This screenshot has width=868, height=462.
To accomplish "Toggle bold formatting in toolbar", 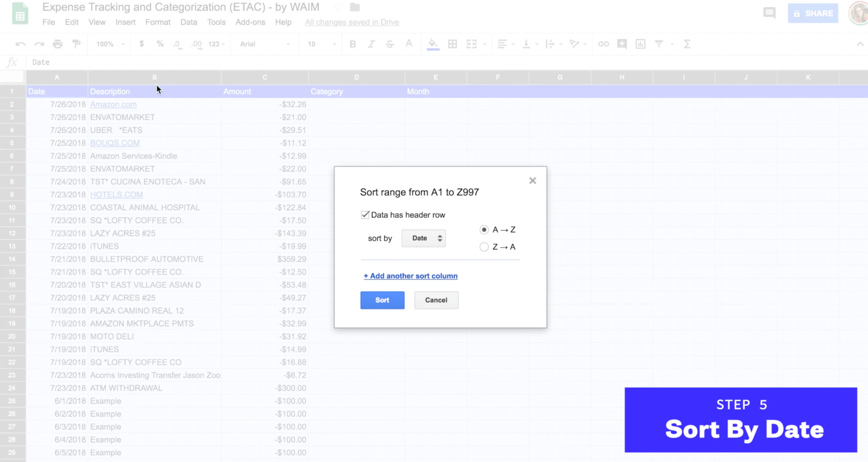I will pos(353,44).
